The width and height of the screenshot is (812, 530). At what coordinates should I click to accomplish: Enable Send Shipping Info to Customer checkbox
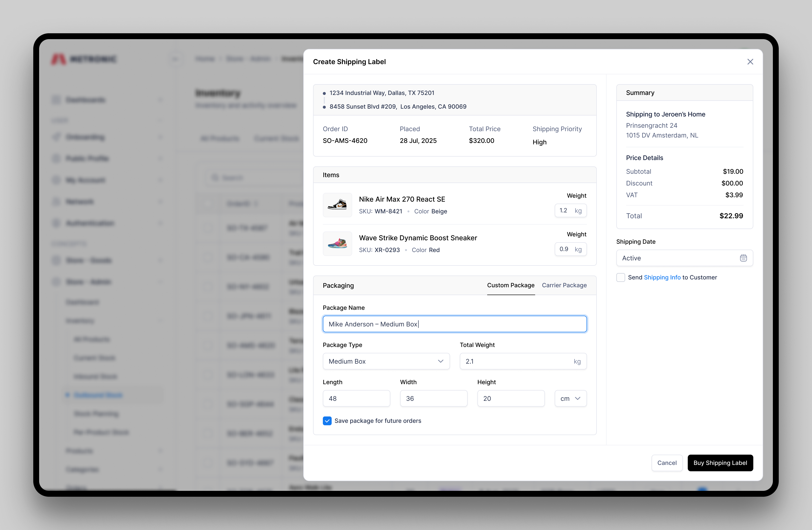click(620, 277)
